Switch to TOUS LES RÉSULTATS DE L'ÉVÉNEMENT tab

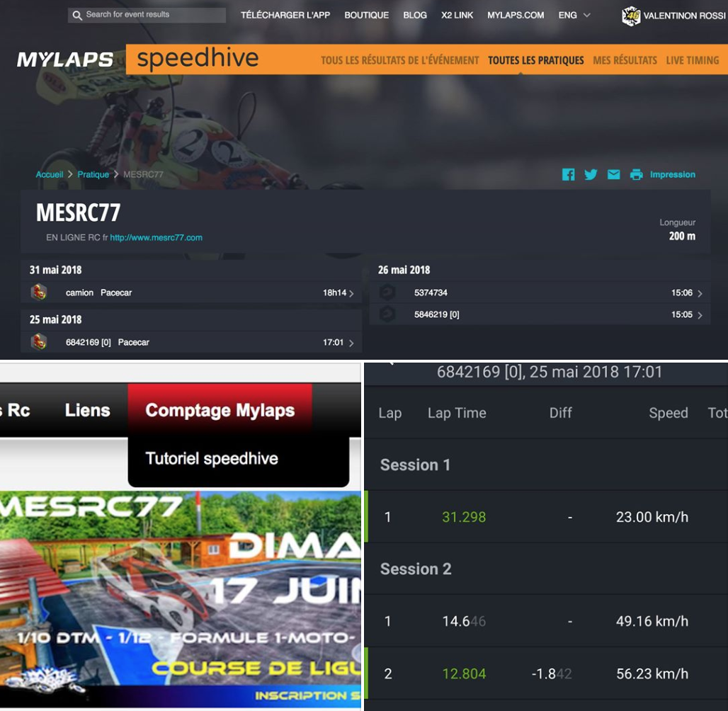pyautogui.click(x=399, y=60)
